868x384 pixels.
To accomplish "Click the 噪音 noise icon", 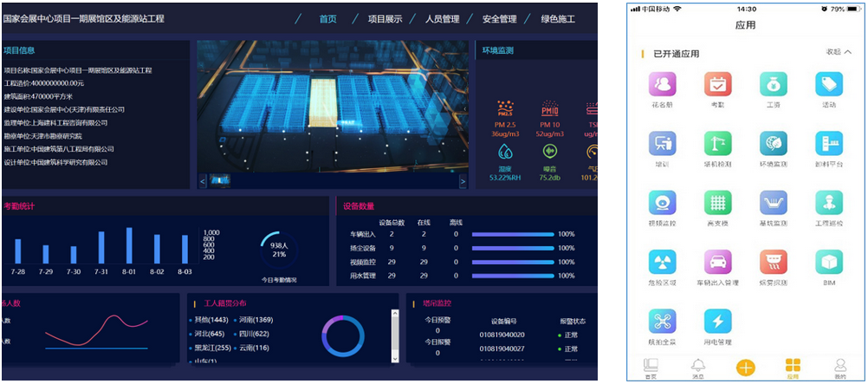I will [550, 152].
